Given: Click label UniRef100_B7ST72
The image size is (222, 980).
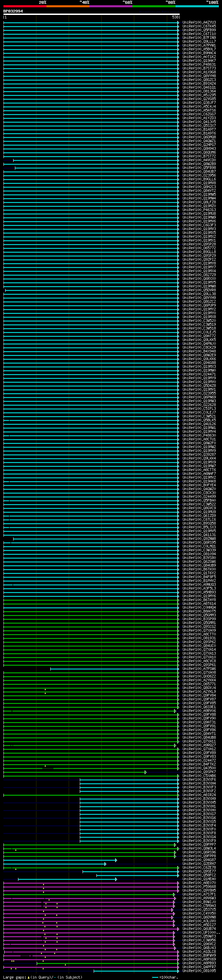Looking at the screenshot, I should (199, 156).
